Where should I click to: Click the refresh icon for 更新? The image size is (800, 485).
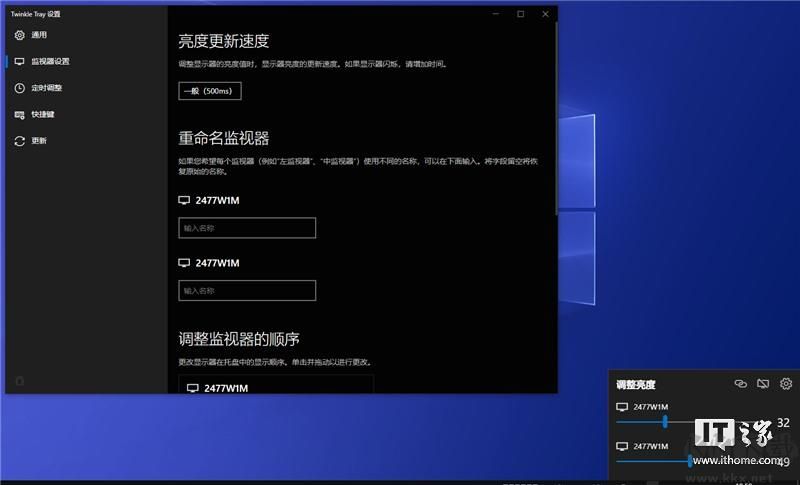[x=19, y=141]
